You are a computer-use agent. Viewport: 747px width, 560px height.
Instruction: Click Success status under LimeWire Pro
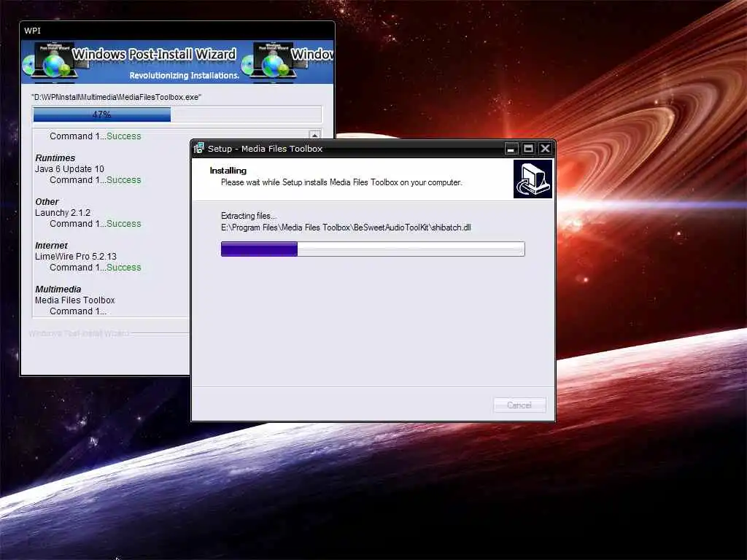(124, 268)
